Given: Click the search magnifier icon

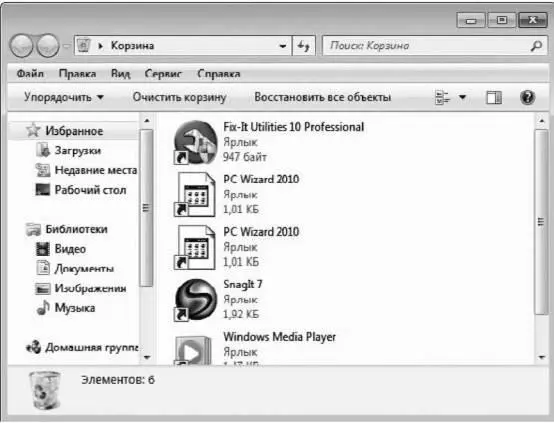Looking at the screenshot, I should (x=536, y=46).
